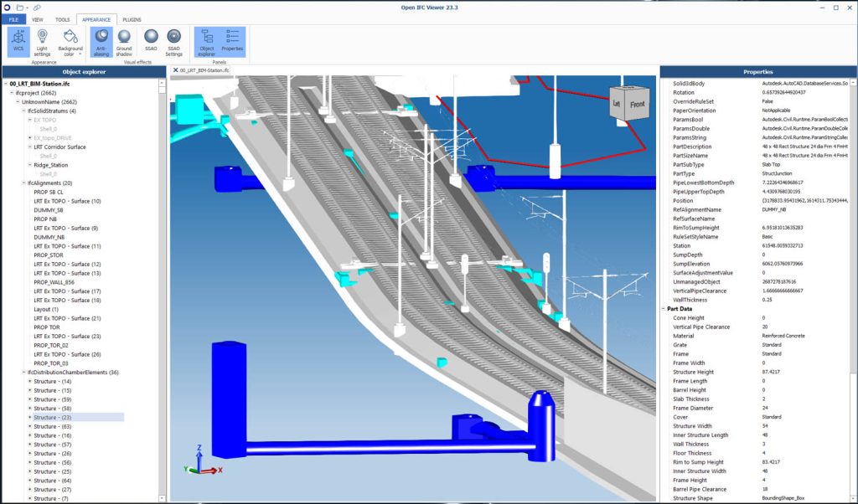Toggle the Object explorer panel button

tap(207, 42)
